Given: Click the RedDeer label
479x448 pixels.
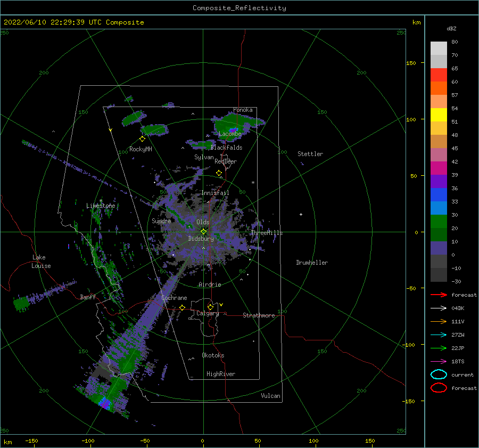Looking at the screenshot, I should (x=226, y=161).
